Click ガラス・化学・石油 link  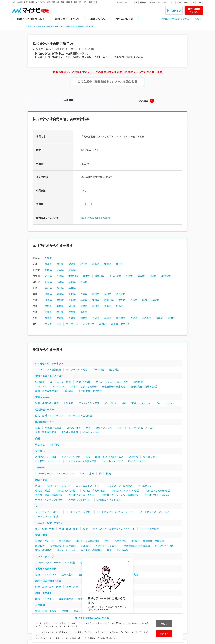click(89, 403)
